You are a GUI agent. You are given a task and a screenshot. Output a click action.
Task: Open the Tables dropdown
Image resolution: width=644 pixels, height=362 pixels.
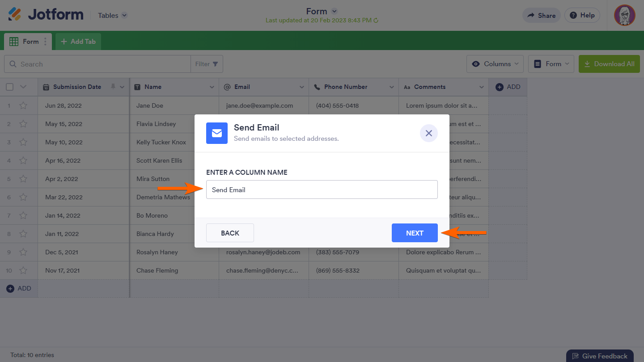tap(111, 15)
